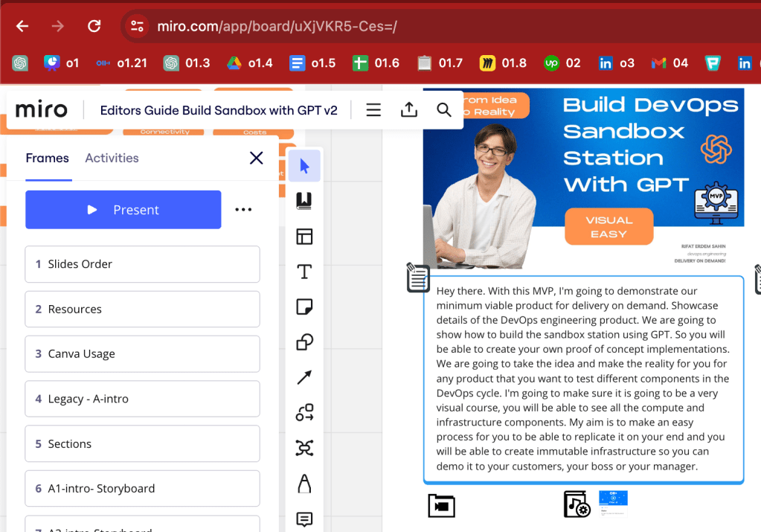Open the main hamburger menu

point(373,110)
